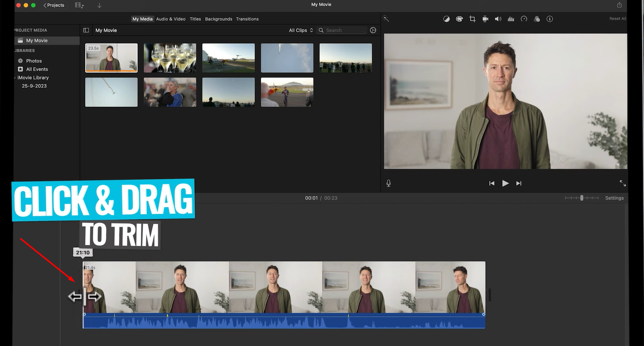Open the clip speed speedometer control
The image size is (644, 346).
(x=524, y=18)
